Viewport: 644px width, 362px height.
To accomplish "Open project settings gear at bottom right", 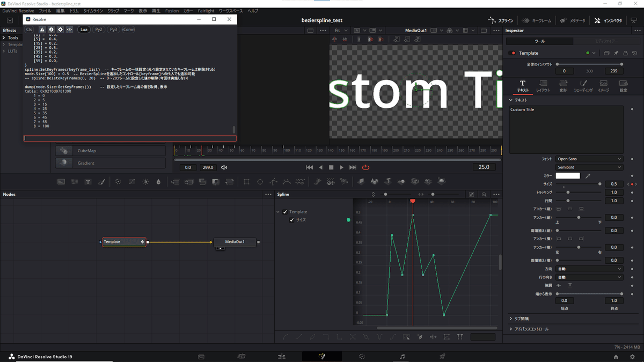I will pyautogui.click(x=632, y=356).
